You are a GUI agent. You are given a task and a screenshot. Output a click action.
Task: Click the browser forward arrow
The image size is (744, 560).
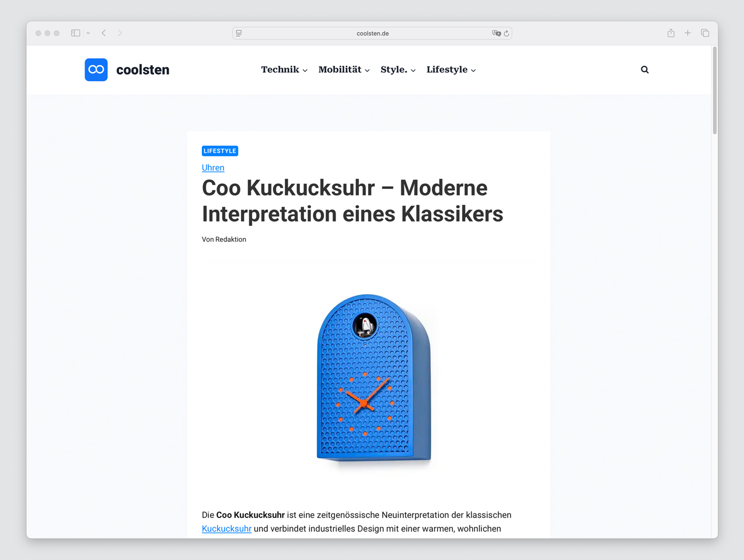[x=120, y=33]
